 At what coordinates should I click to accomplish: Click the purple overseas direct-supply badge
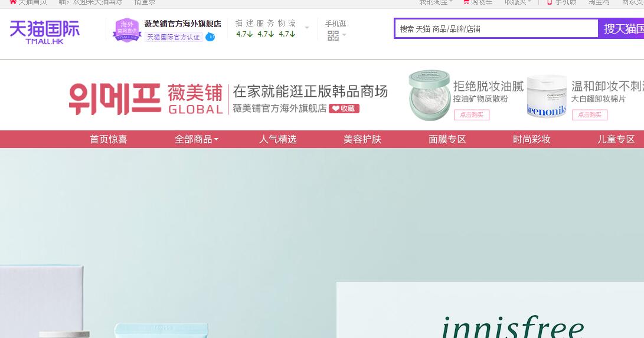127,30
